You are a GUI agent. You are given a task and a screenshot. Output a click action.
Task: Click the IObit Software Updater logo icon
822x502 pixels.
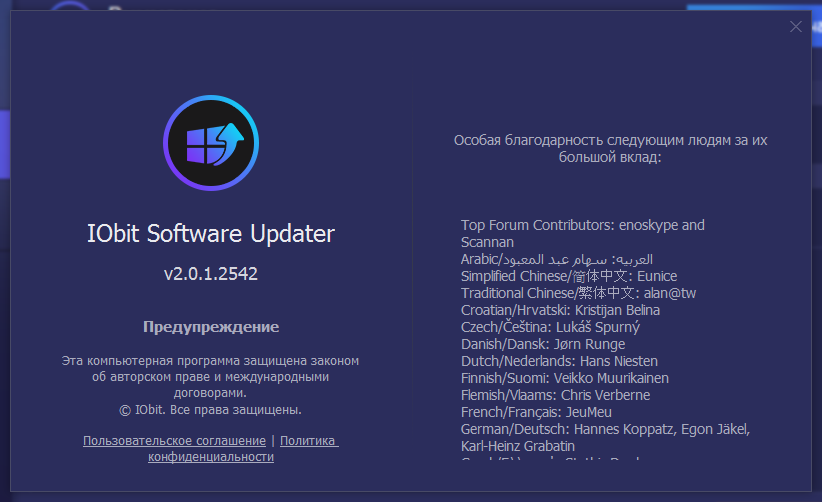pyautogui.click(x=211, y=143)
